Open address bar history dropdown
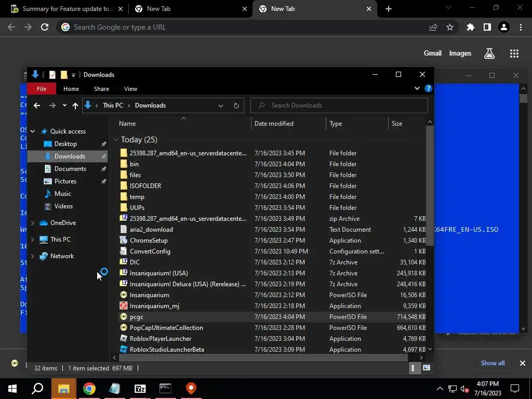Viewport: 532px width, 399px height. (x=220, y=105)
